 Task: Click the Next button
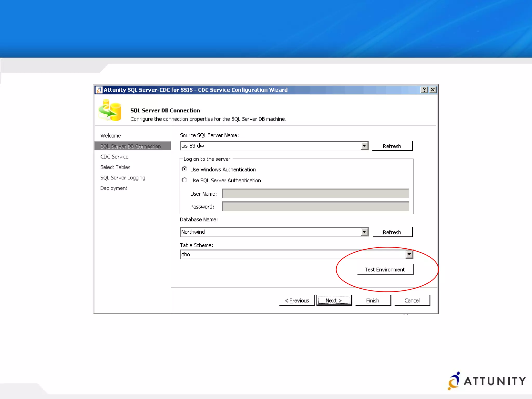click(x=334, y=301)
